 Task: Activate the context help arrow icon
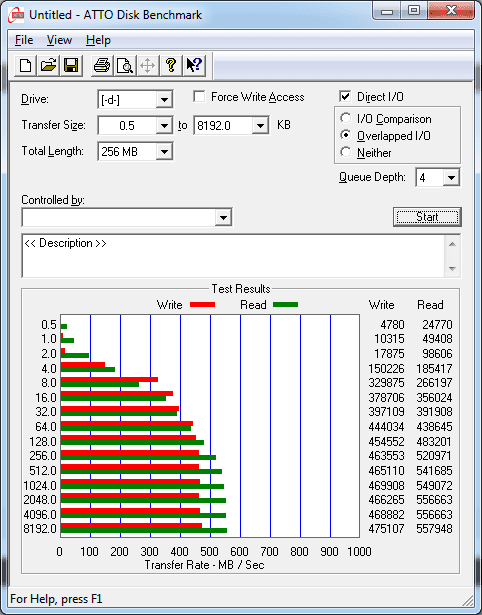click(194, 65)
